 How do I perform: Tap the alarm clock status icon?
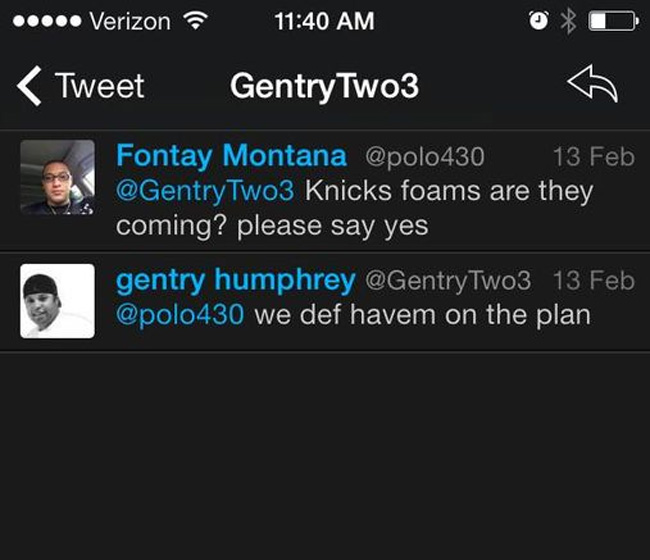pyautogui.click(x=538, y=21)
